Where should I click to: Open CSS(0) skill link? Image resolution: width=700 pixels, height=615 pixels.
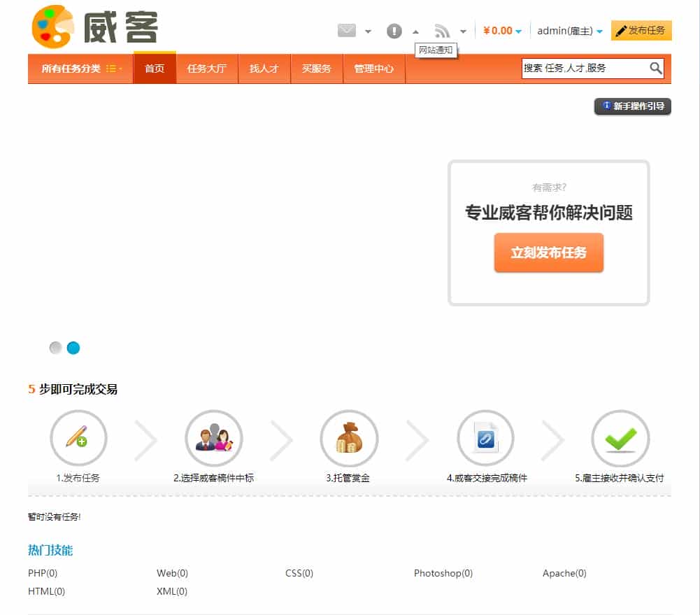299,573
